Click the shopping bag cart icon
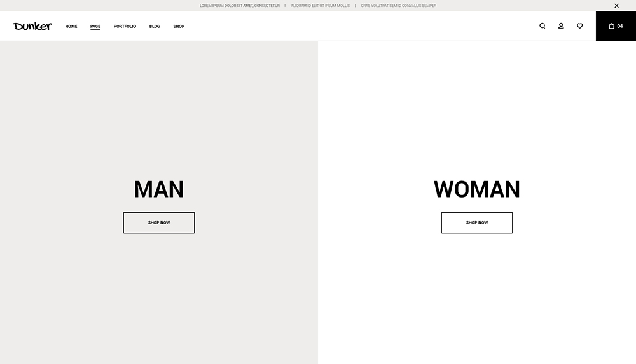This screenshot has height=364, width=636. (x=612, y=26)
